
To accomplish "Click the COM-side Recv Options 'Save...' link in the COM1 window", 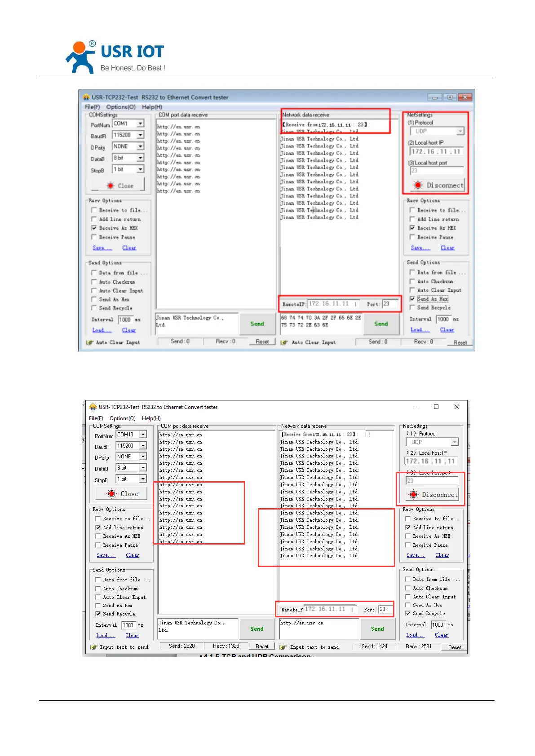I will pyautogui.click(x=102, y=248).
